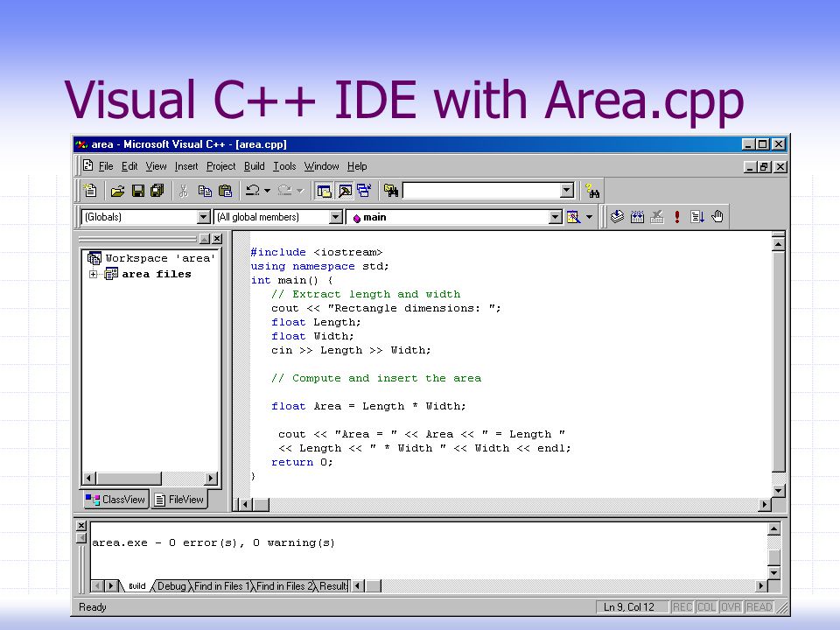Select the Find in Files 2 tab

(x=283, y=586)
